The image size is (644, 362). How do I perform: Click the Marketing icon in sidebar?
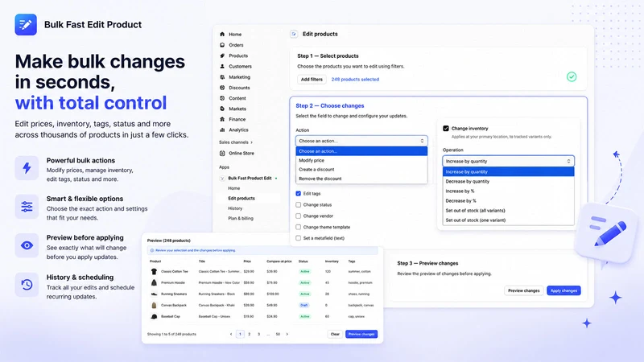[x=222, y=76]
